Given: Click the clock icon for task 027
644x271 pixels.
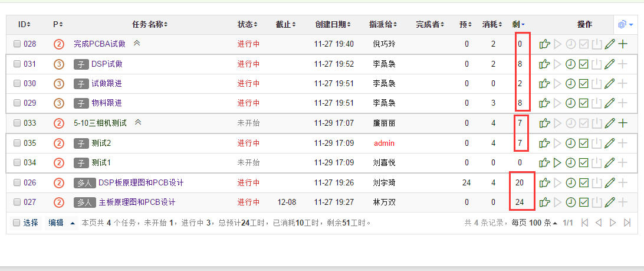Looking at the screenshot, I should click(x=570, y=202).
